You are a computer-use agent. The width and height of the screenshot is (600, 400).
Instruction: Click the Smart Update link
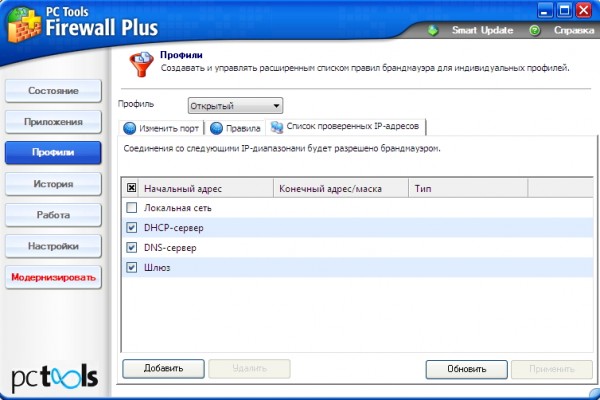pyautogui.click(x=482, y=30)
